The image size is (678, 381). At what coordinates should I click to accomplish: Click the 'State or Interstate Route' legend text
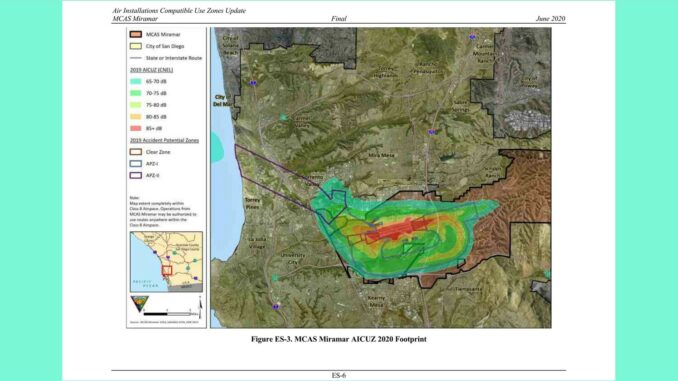(x=174, y=58)
